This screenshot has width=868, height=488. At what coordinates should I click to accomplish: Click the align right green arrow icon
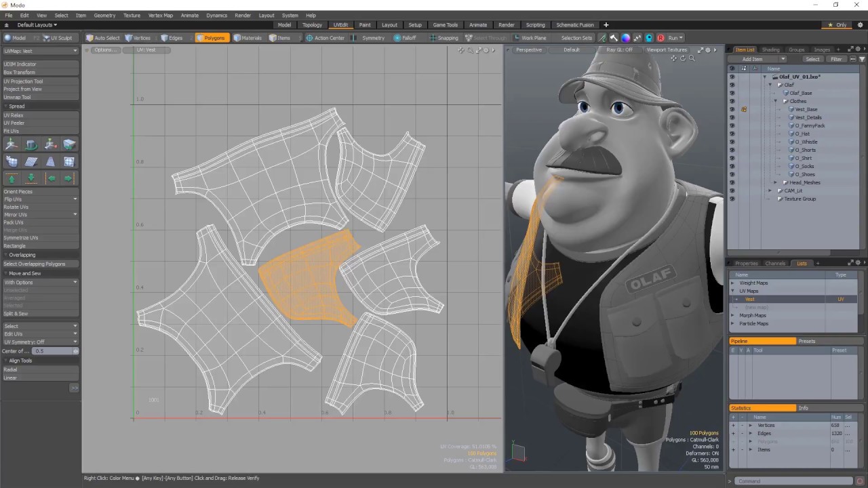[69, 178]
